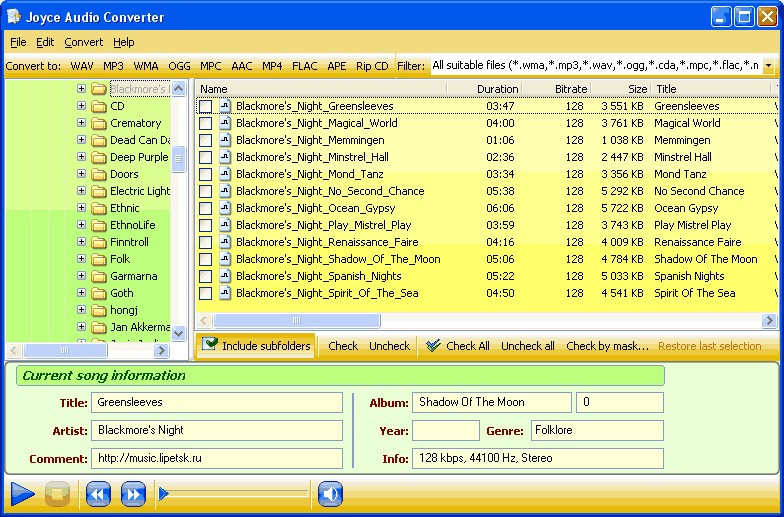This screenshot has height=517, width=784.
Task: Click the audio file icon for Greensleeves
Action: pos(225,106)
